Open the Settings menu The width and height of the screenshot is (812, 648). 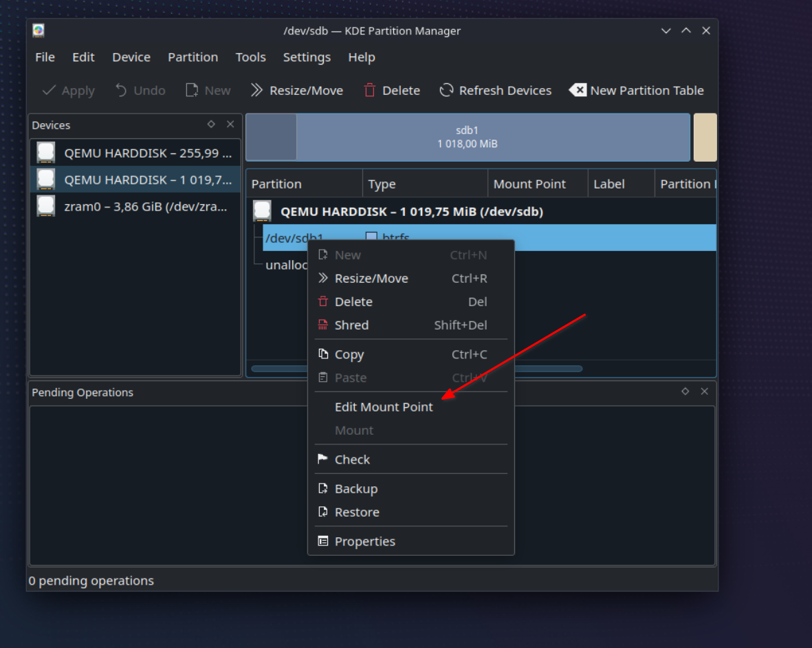tap(307, 57)
